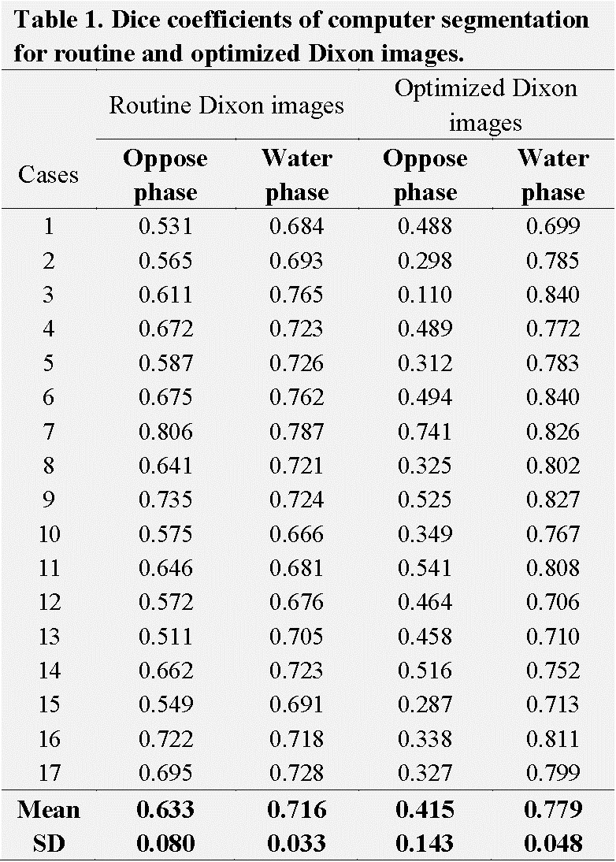Screen dimensions: 616x862
Task: Click the Table 1 caption text
Action: tap(301, 37)
